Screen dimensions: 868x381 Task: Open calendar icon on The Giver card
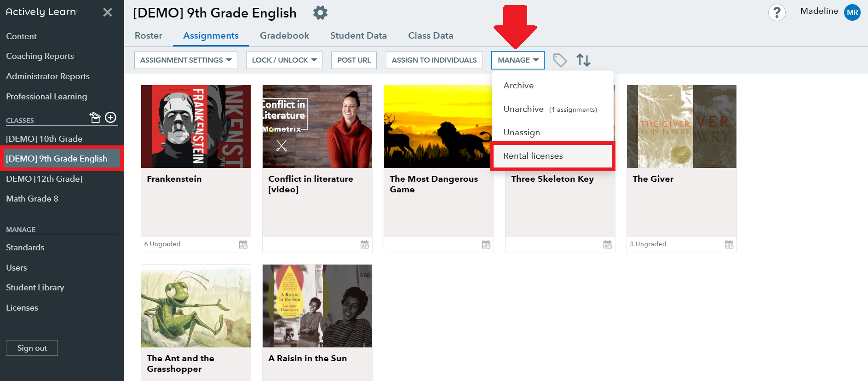tap(729, 244)
